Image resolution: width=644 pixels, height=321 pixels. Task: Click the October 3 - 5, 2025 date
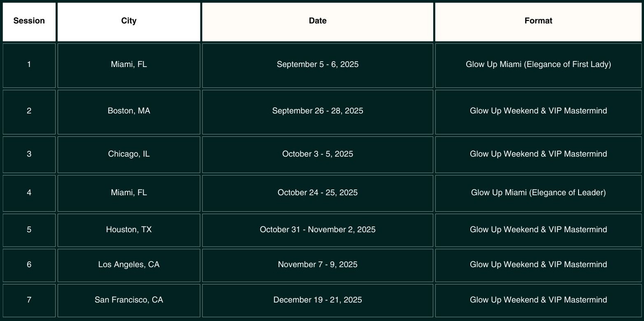click(318, 155)
